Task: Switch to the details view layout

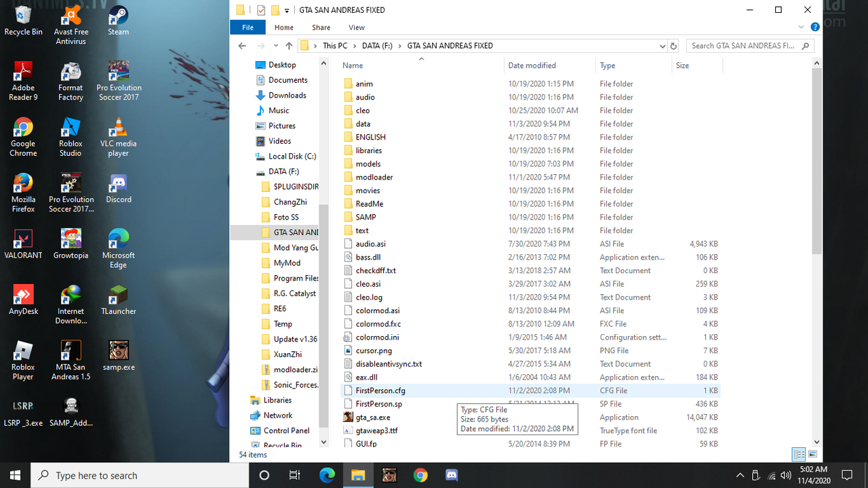Action: click(x=799, y=454)
